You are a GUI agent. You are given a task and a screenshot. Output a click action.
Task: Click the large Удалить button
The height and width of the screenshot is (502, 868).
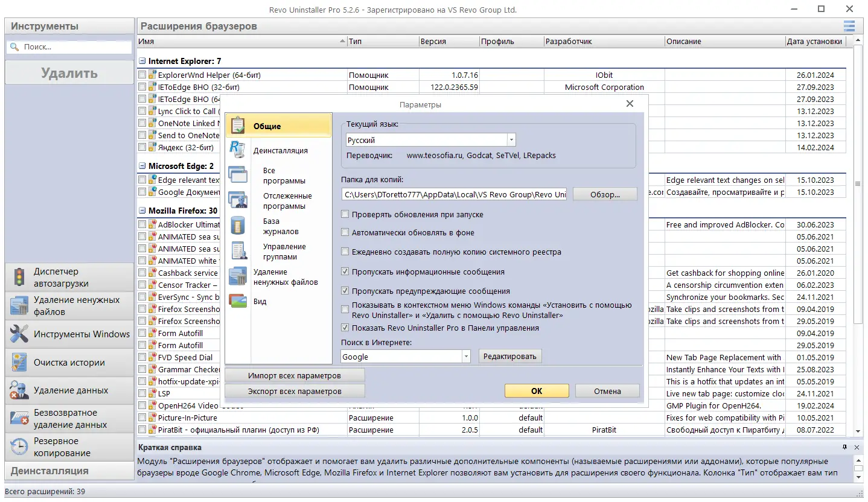click(69, 73)
